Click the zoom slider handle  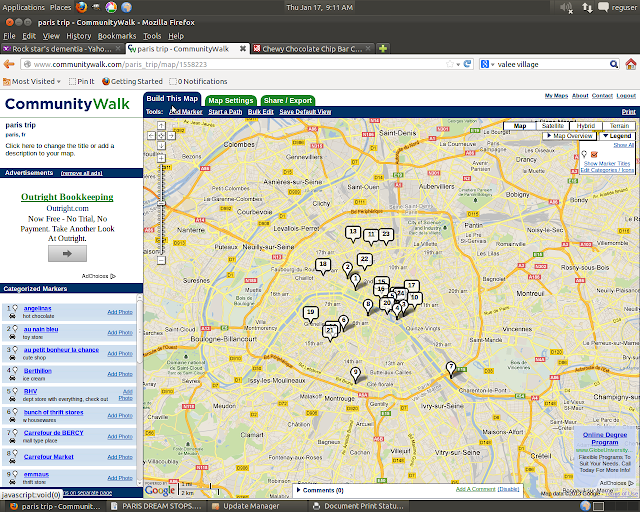[161, 203]
